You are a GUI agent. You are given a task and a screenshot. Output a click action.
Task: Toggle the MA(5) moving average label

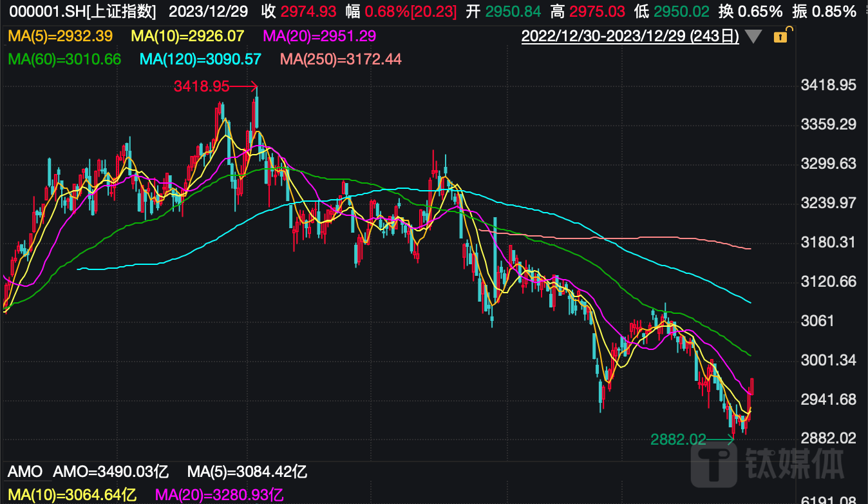click(x=59, y=37)
